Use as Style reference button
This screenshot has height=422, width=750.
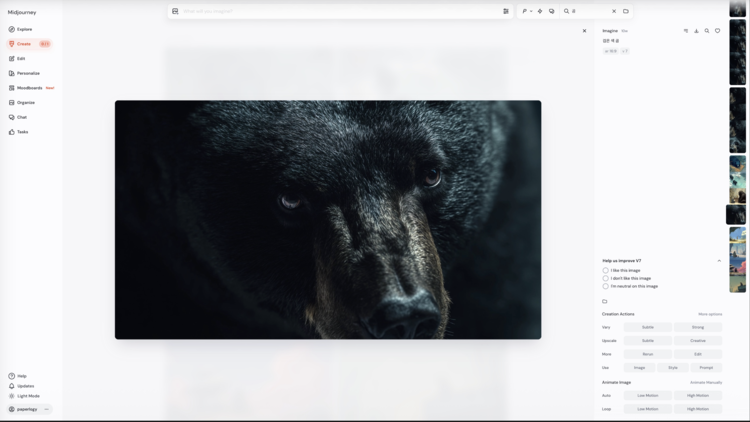(673, 367)
